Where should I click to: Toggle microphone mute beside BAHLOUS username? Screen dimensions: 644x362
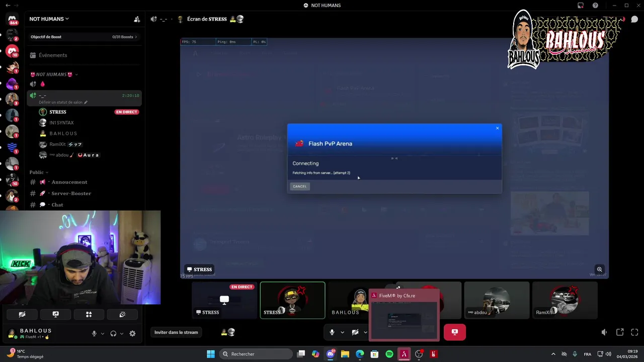94,333
